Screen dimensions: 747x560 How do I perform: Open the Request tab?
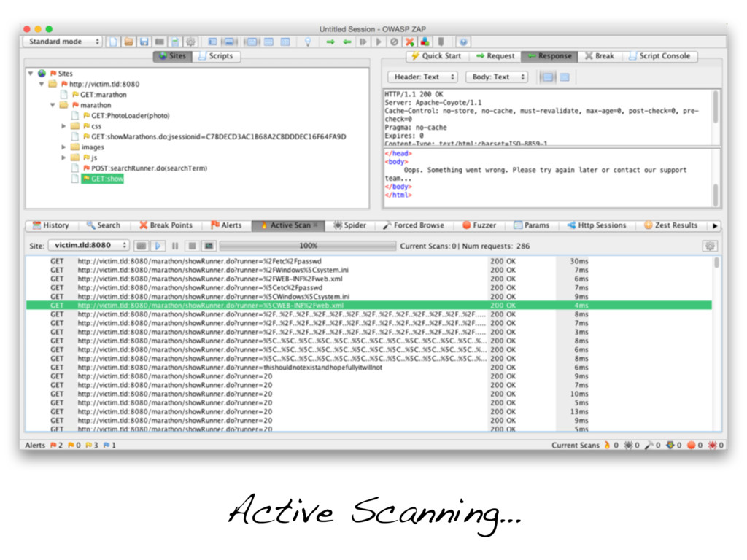(495, 56)
